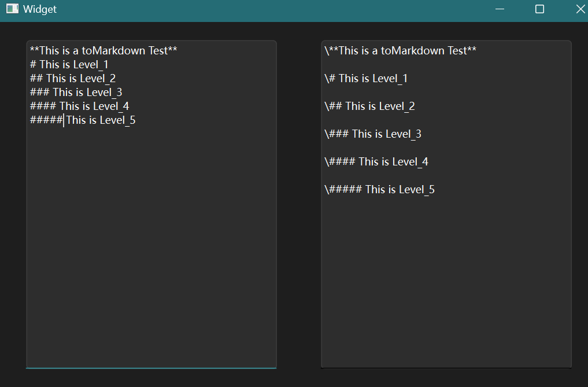Click "\### This is Level_3" in right output pane
Image resolution: width=588 pixels, height=387 pixels.
[373, 134]
